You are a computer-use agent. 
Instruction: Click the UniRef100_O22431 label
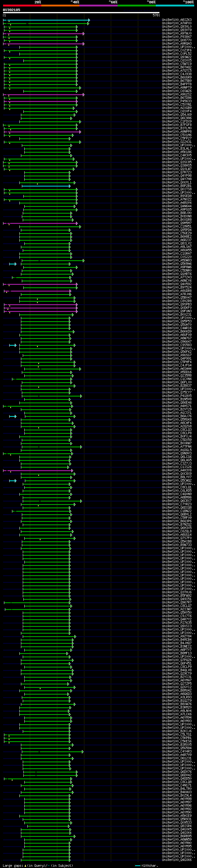point(176,142)
